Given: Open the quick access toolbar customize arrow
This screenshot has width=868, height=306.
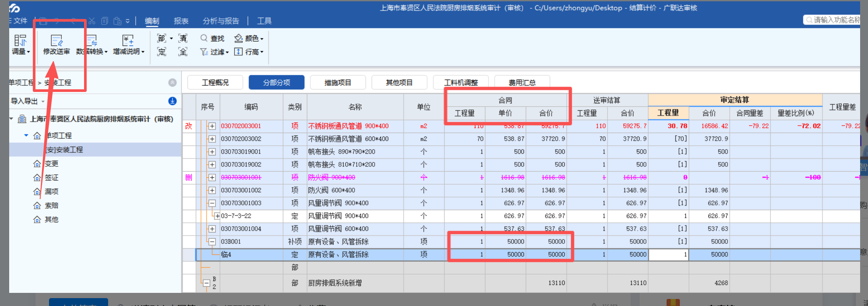Looking at the screenshot, I should [x=127, y=21].
